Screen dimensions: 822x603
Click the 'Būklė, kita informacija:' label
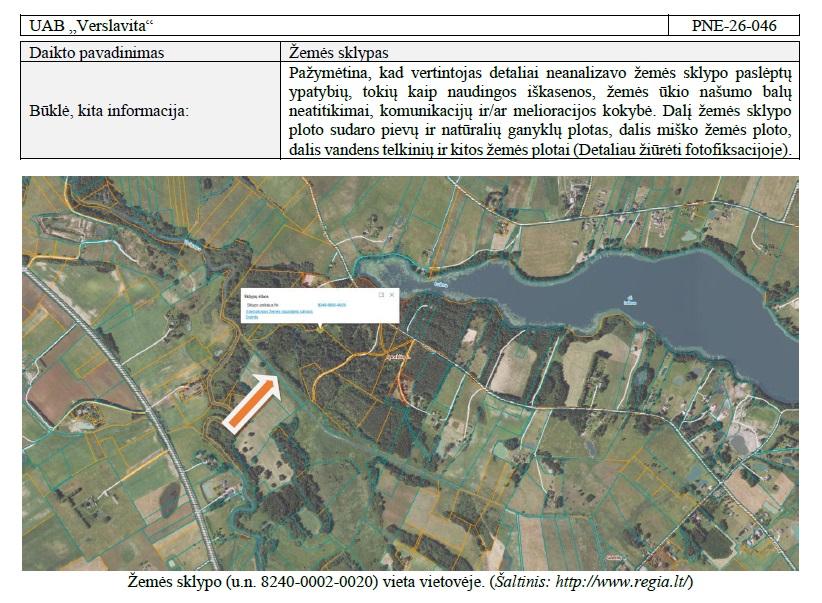109,111
